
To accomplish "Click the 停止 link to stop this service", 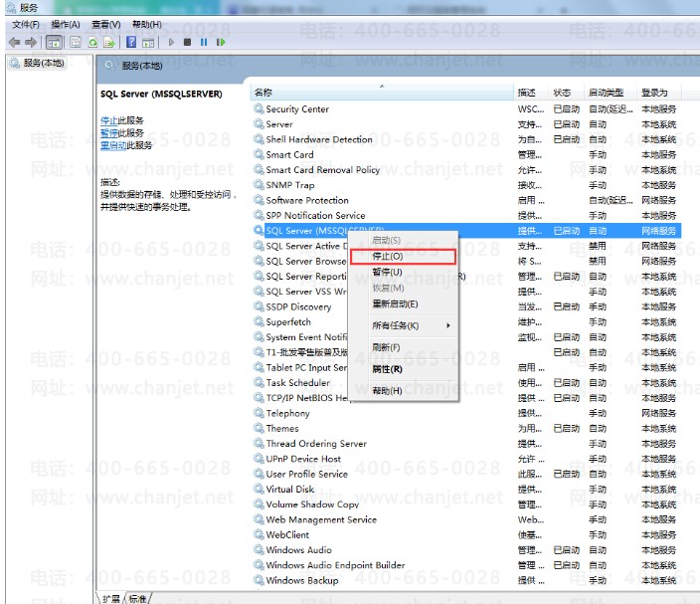I will pyautogui.click(x=108, y=120).
